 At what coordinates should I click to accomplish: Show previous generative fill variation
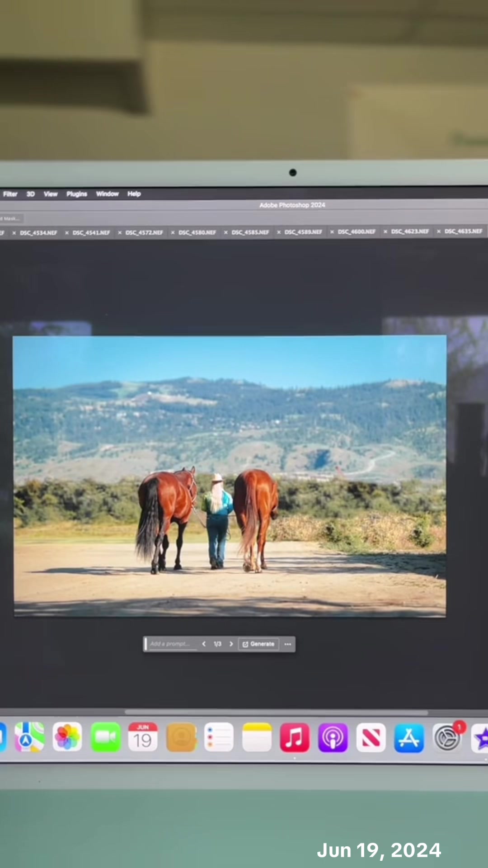coord(204,644)
